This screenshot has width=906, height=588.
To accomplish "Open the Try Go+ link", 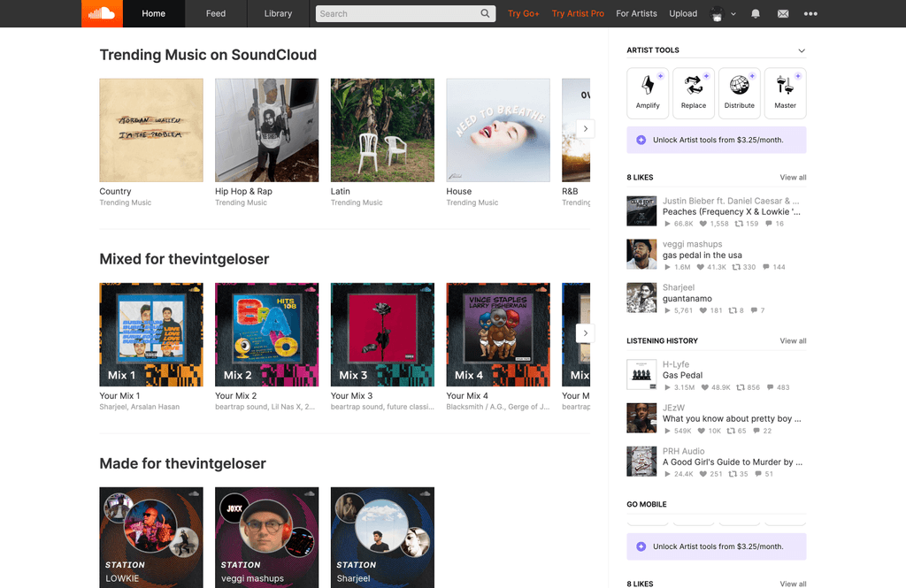I will click(x=524, y=13).
